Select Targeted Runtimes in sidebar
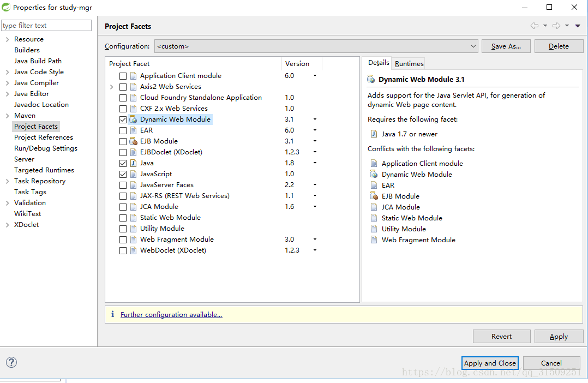Image resolution: width=588 pixels, height=383 pixels. point(44,170)
